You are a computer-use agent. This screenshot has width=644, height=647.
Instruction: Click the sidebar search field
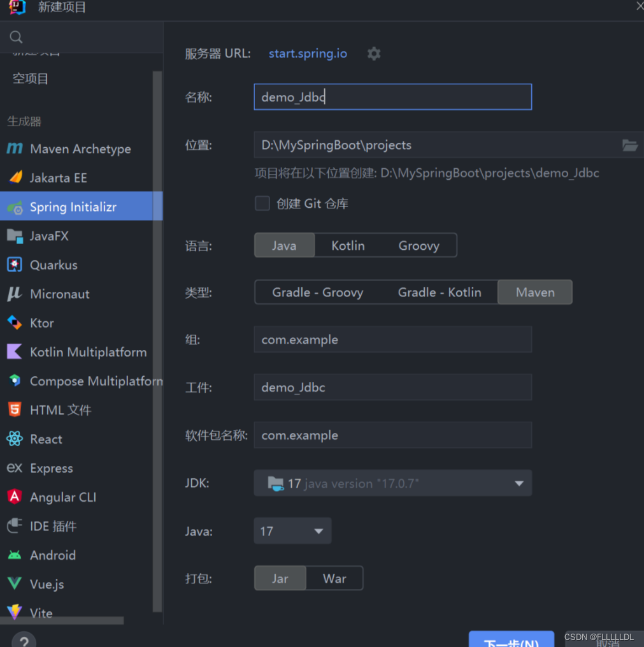point(82,37)
